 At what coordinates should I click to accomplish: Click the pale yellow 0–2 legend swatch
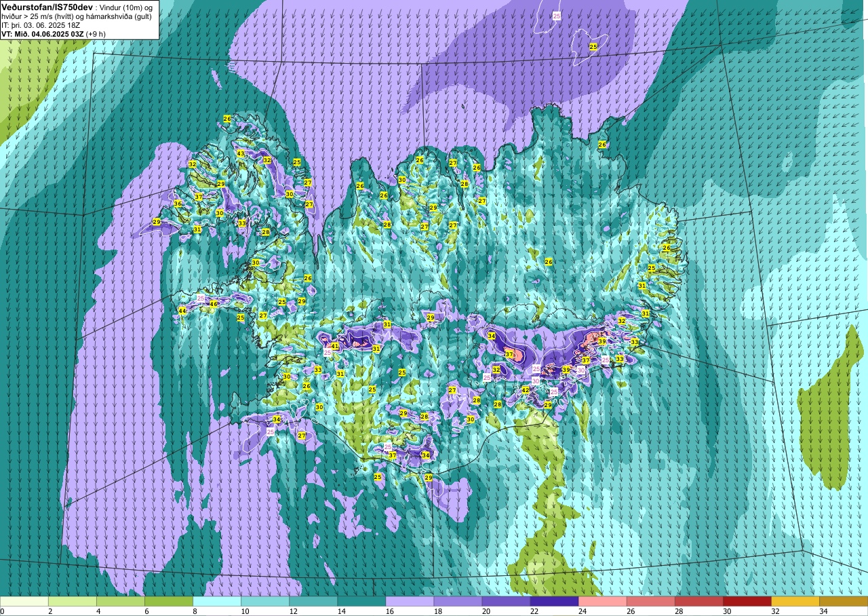tap(24, 601)
